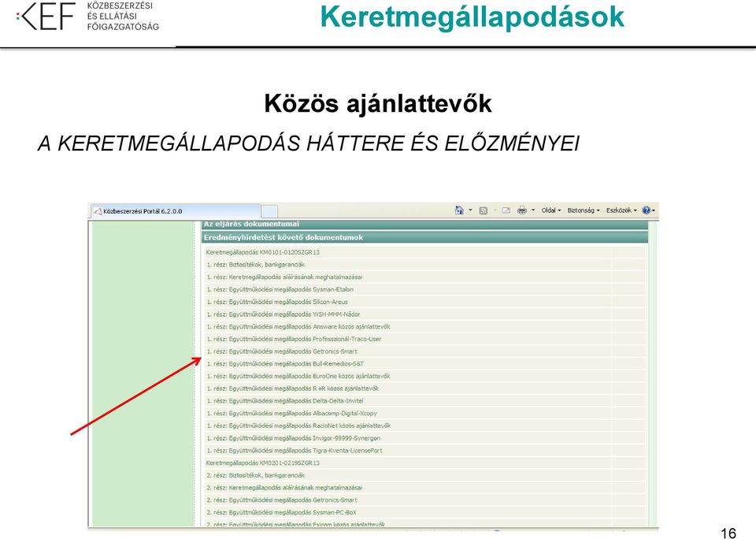Screen dimensions: 756x539
Task: Open Együttműködési megállapodás WSH-MHM-Nádor
Action: click(x=283, y=314)
